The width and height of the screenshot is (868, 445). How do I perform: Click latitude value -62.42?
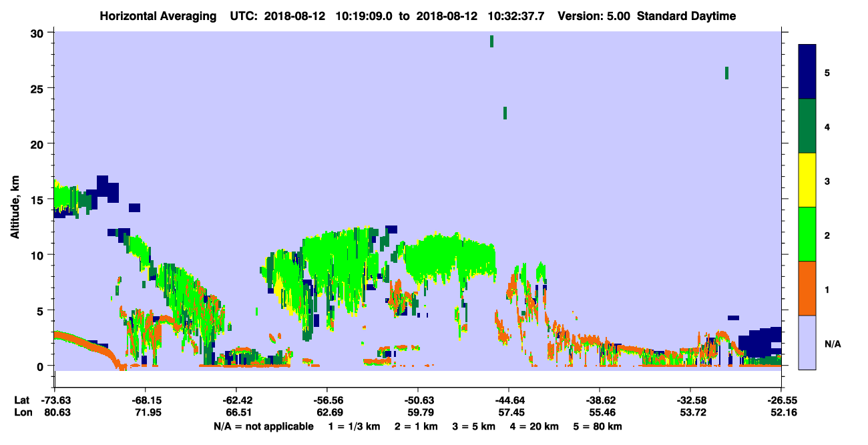click(236, 400)
